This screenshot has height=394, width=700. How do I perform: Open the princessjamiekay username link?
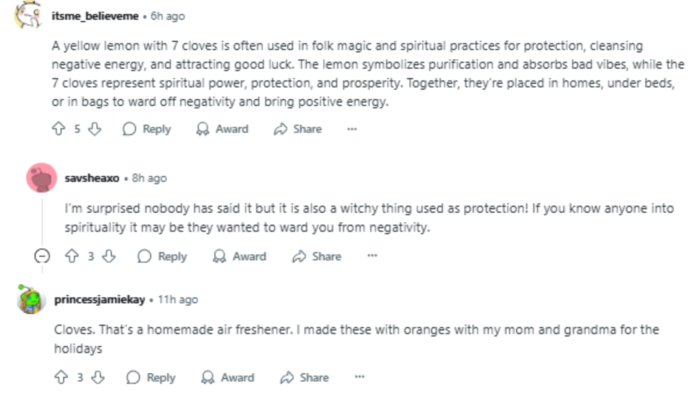pos(100,299)
